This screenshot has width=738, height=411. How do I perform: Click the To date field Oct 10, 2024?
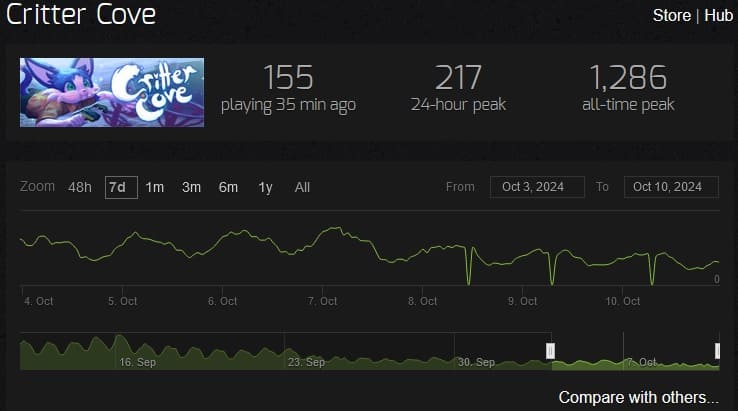click(x=671, y=187)
